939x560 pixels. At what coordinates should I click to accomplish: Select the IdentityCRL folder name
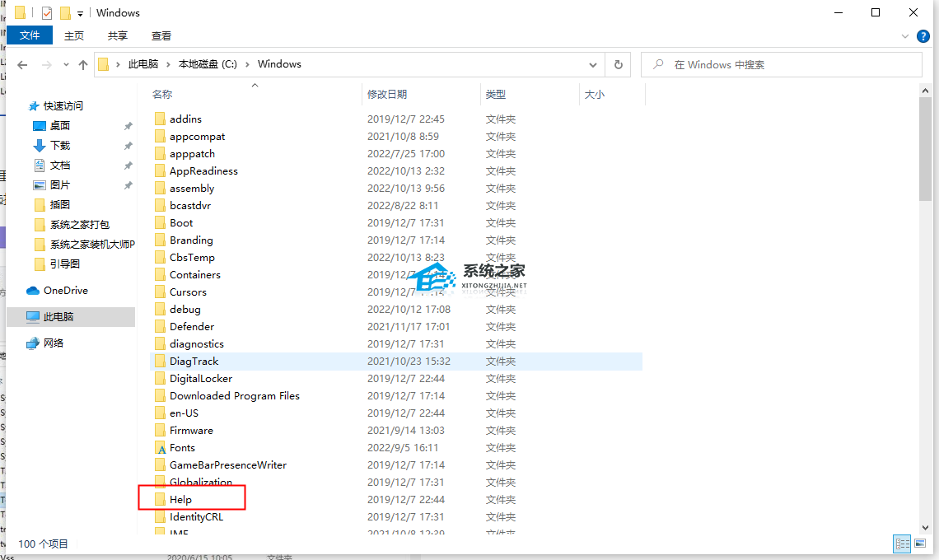pyautogui.click(x=196, y=517)
